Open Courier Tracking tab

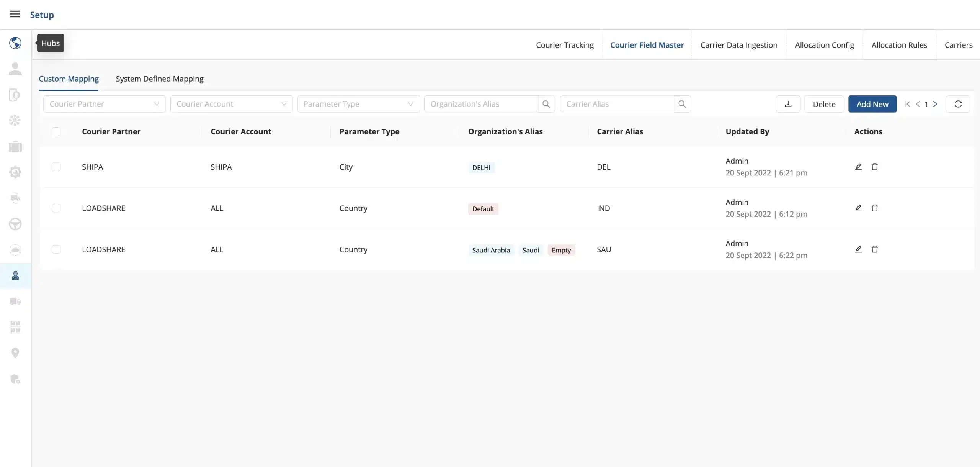[565, 45]
